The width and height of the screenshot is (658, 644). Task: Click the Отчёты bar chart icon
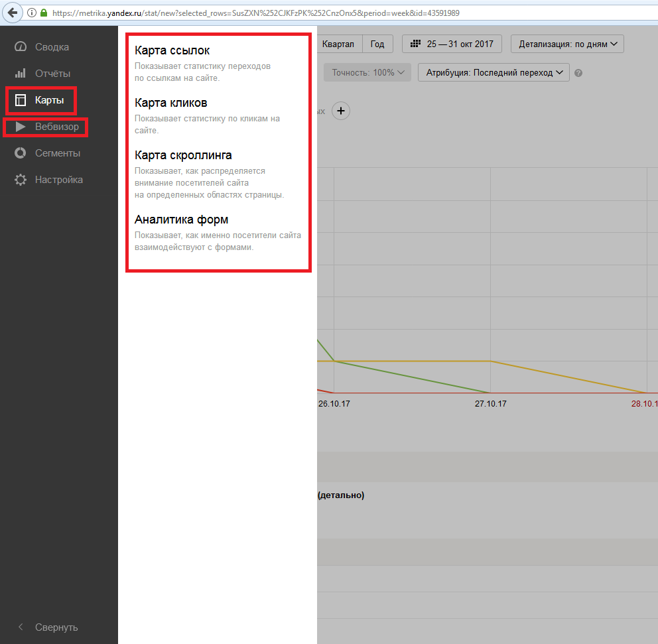[20, 74]
